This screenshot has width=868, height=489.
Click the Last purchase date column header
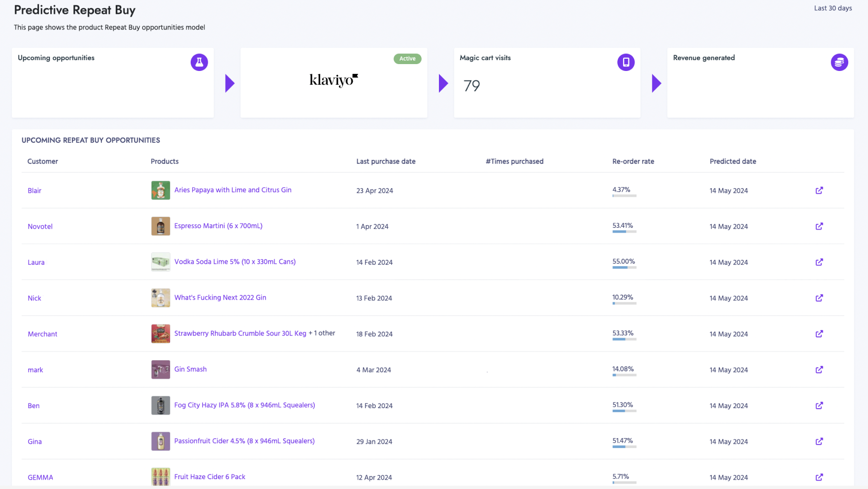point(386,161)
